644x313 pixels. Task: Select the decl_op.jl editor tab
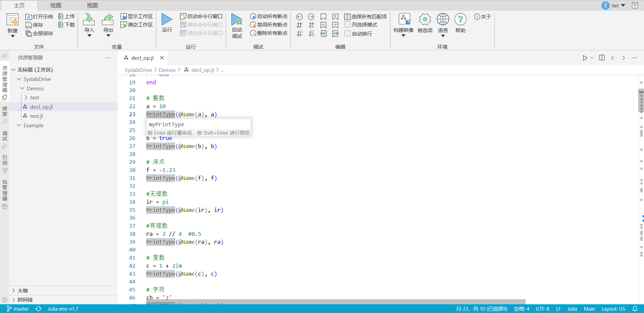click(142, 58)
